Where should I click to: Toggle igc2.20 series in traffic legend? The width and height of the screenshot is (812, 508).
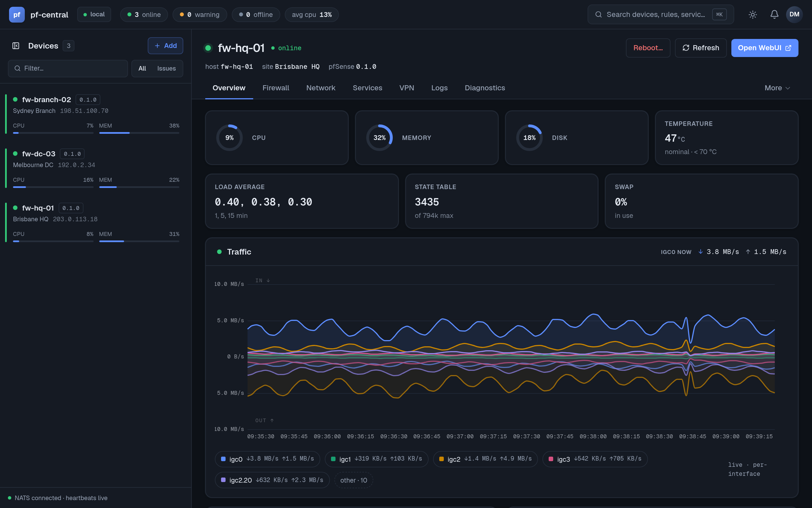tap(272, 480)
